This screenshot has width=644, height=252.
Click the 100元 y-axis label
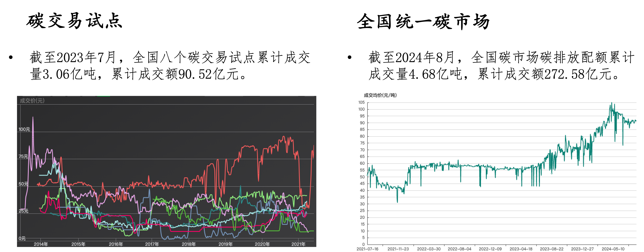(24, 129)
